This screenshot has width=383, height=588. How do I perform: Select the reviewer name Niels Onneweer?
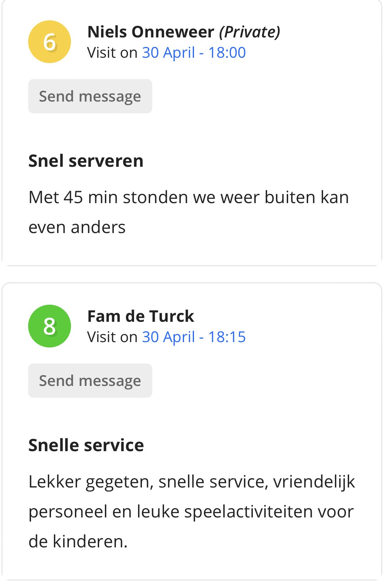pyautogui.click(x=150, y=32)
